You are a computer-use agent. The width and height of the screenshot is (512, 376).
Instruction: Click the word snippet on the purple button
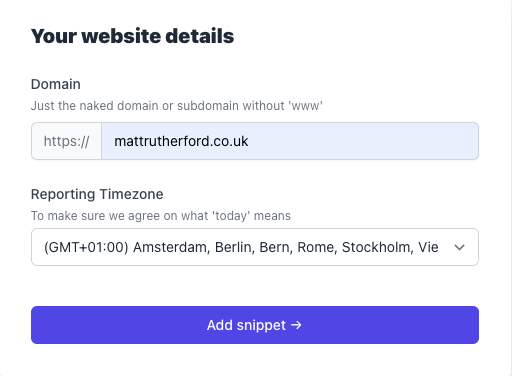261,325
